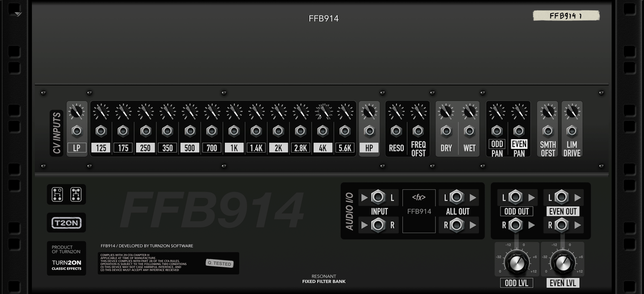Adjust the LP CV trim knob
644x294 pixels.
click(x=77, y=112)
